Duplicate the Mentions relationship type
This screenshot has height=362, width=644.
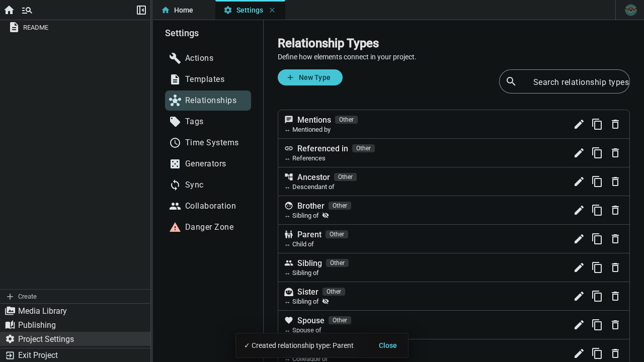click(597, 124)
